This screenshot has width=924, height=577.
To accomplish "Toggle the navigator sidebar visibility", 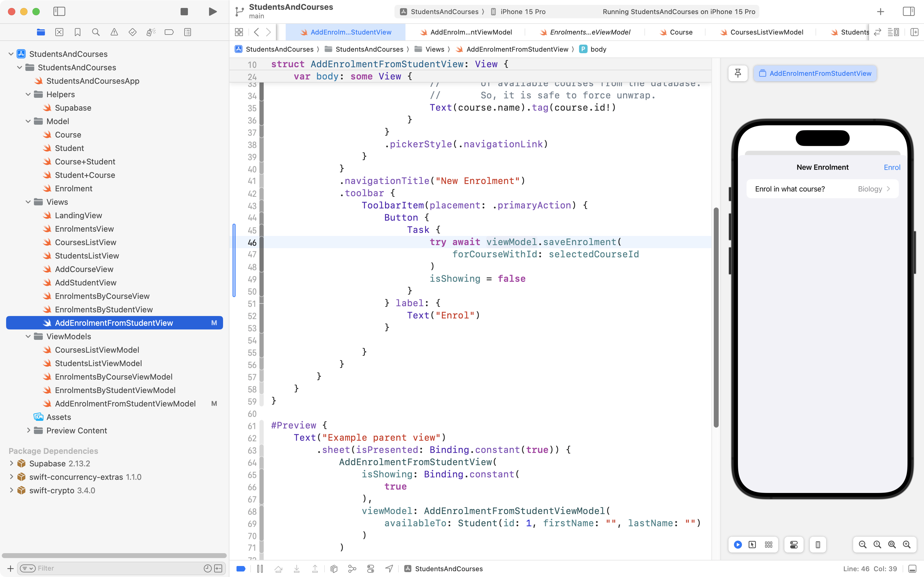I will tap(60, 11).
